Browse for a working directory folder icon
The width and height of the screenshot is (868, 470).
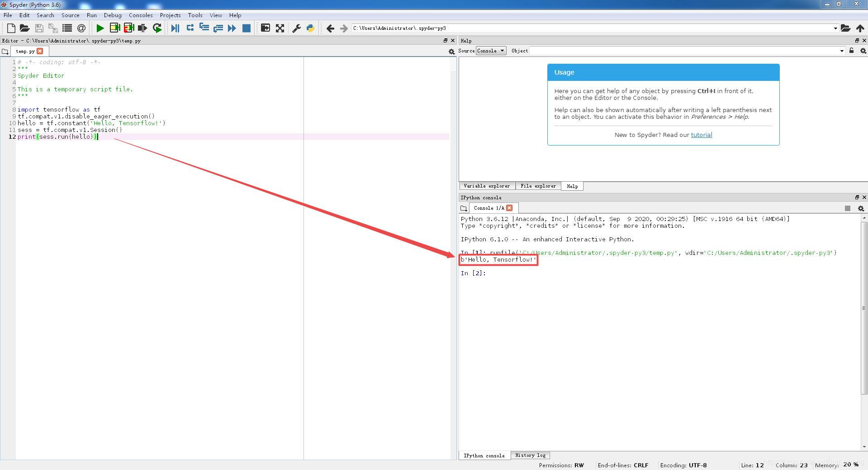[845, 28]
